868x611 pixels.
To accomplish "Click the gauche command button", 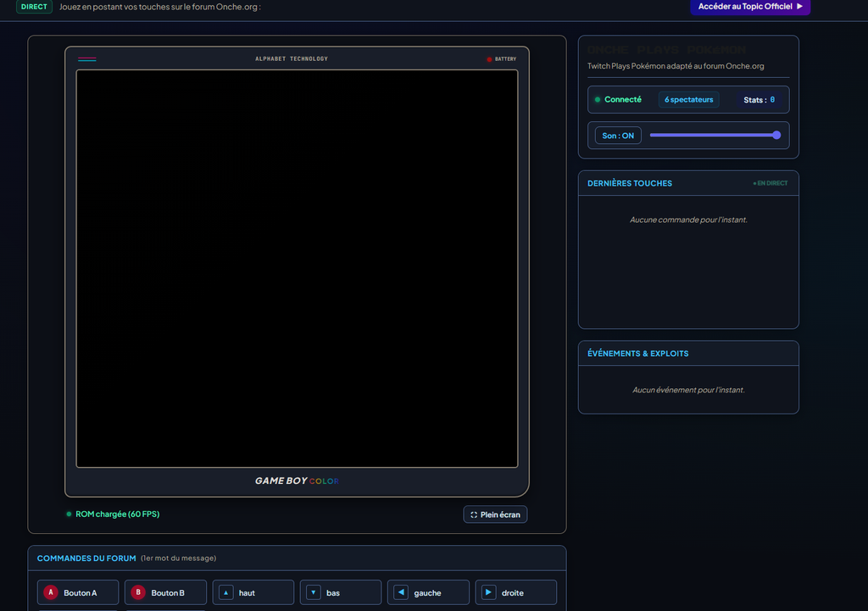I will pos(428,592).
